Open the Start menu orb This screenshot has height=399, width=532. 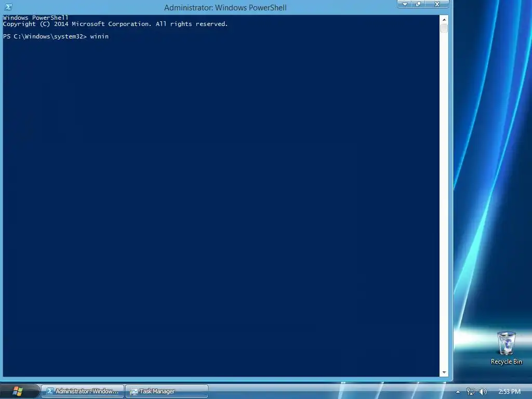click(x=17, y=391)
